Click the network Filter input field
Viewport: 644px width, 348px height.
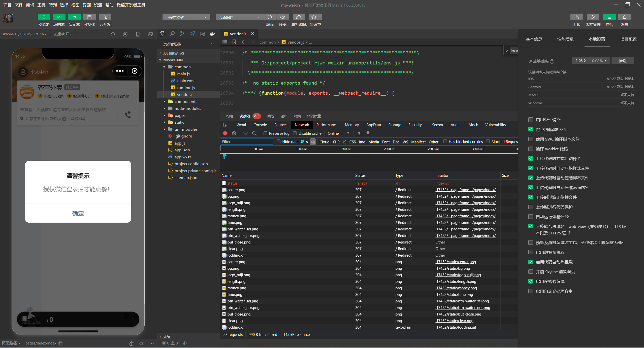pyautogui.click(x=247, y=142)
